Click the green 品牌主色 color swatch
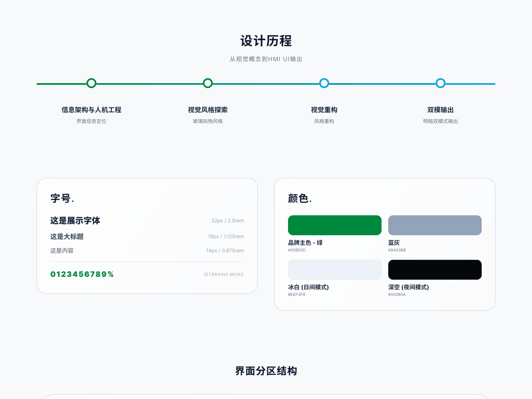532x399 pixels. [335, 225]
